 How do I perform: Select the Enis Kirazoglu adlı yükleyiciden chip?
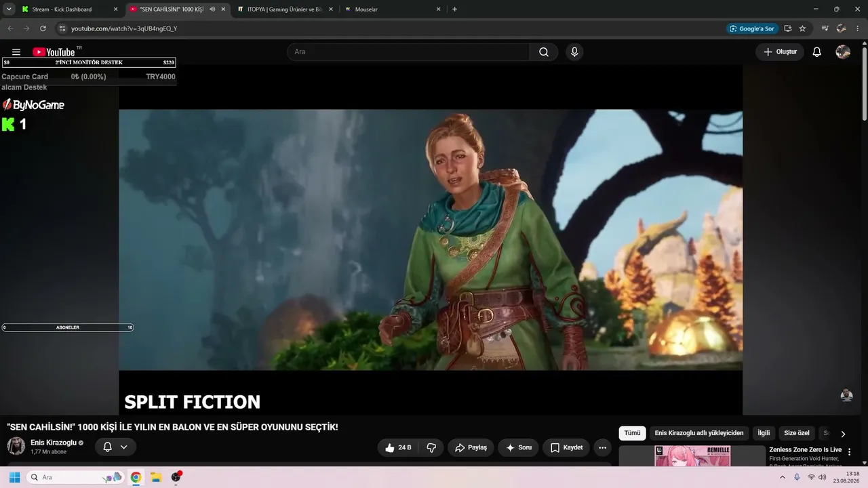point(699,433)
